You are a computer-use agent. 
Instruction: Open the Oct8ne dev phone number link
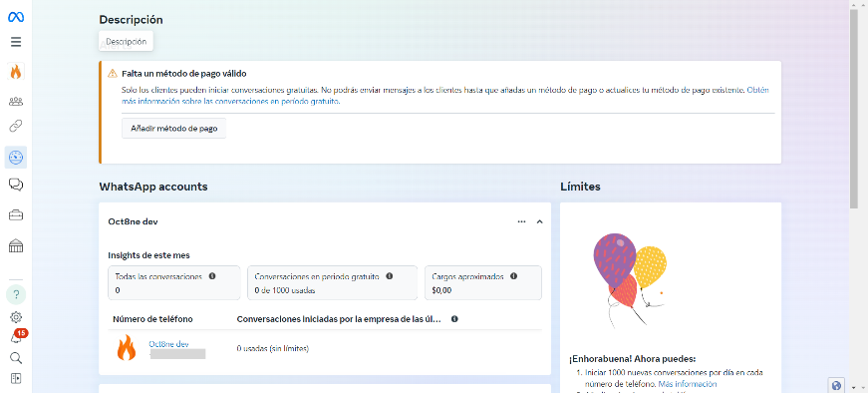pyautogui.click(x=168, y=344)
